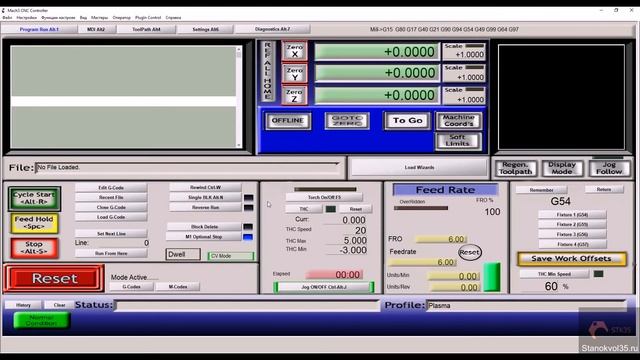Click the Close G-Code button

(x=111, y=207)
